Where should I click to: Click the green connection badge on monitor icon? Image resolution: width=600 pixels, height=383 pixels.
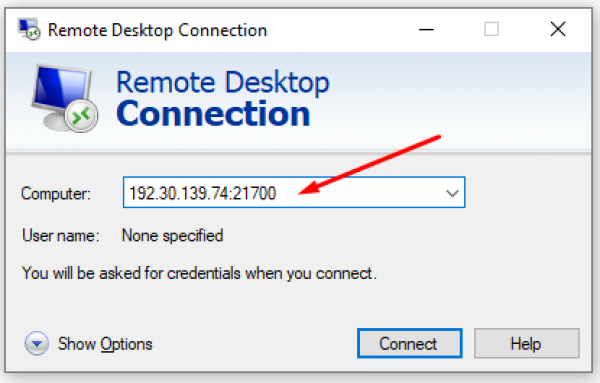point(81,116)
